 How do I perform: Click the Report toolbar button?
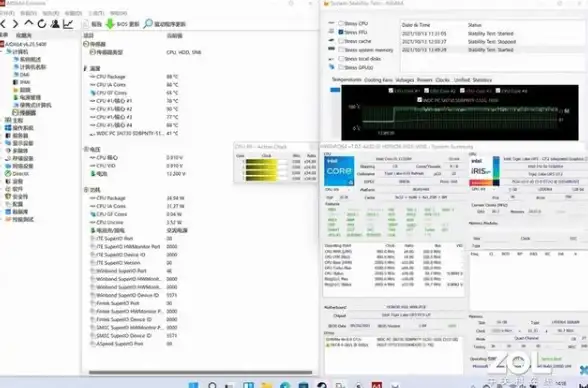click(92, 24)
